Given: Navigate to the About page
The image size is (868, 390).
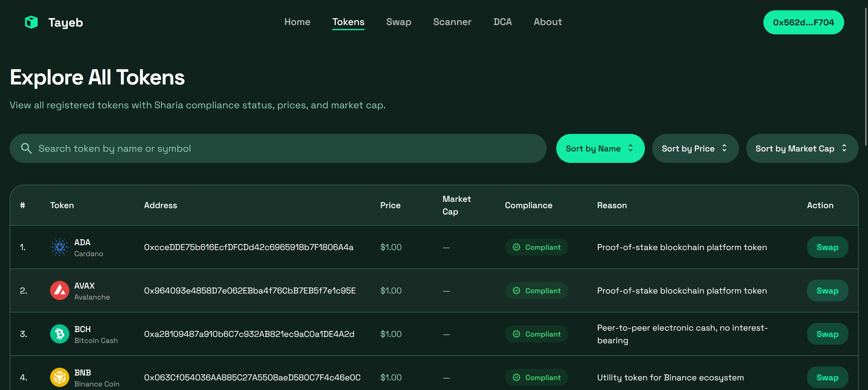Looking at the screenshot, I should click(x=548, y=22).
